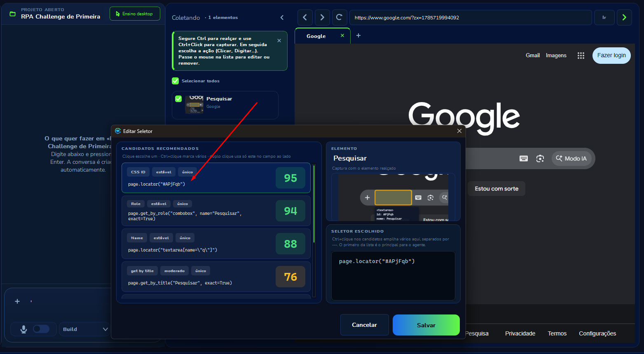
Task: Click the plus attach icon in chat
Action: point(17,301)
